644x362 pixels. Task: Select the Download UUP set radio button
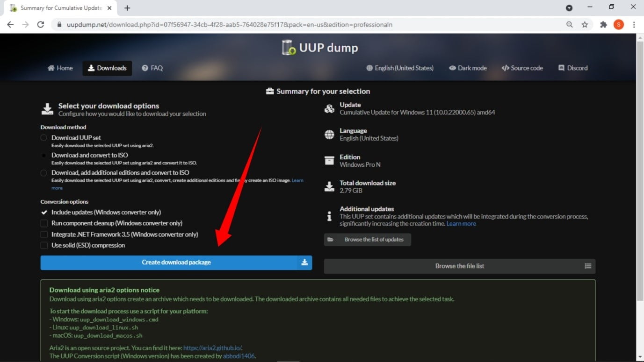pyautogui.click(x=43, y=138)
